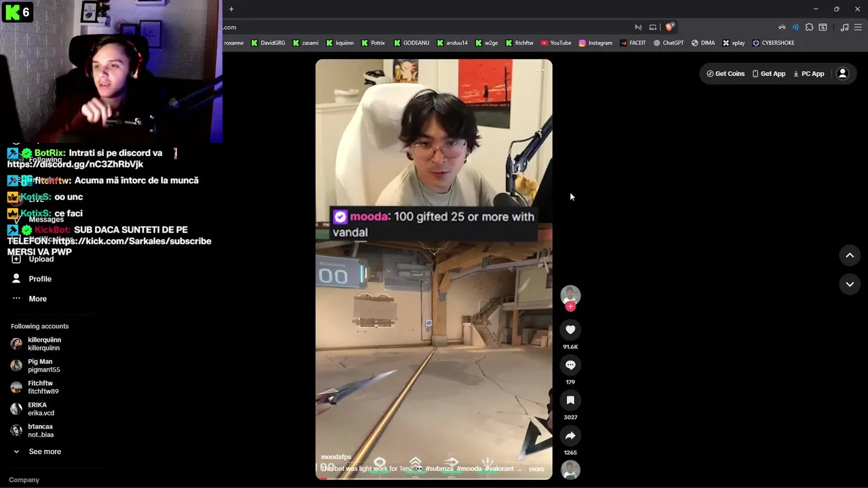
Task: Open the creator's avatar above the like button
Action: [x=570, y=295]
